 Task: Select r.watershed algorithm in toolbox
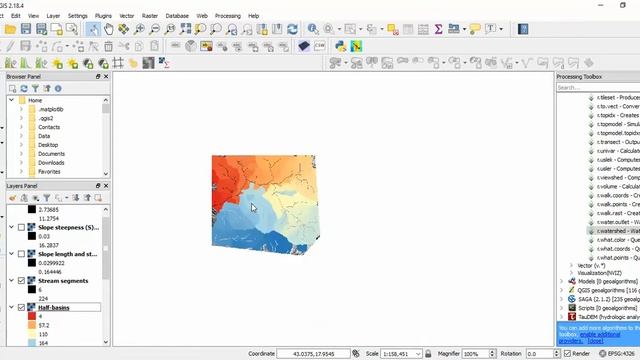pos(613,231)
